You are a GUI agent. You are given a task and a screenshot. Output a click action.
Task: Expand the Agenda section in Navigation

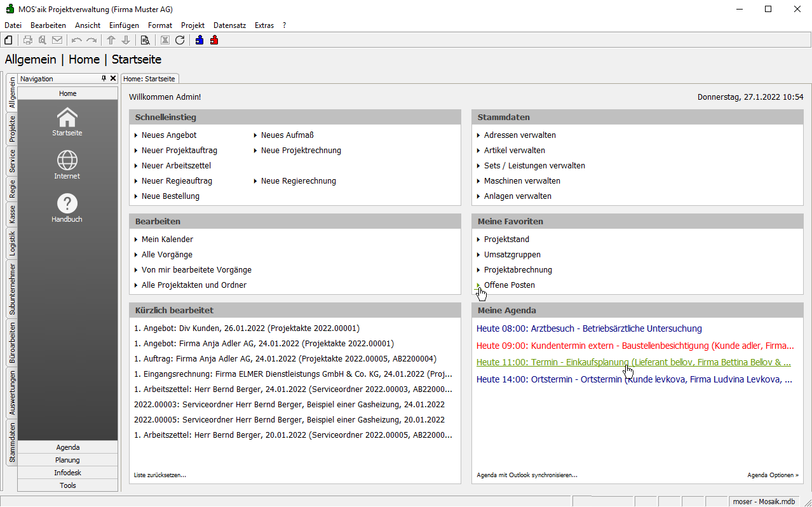tap(67, 447)
